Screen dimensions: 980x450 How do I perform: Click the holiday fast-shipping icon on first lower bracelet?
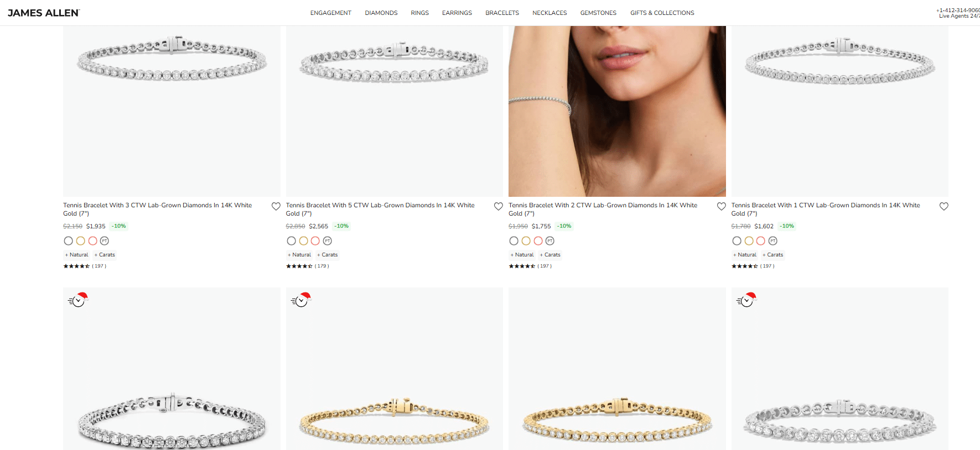pyautogui.click(x=77, y=300)
